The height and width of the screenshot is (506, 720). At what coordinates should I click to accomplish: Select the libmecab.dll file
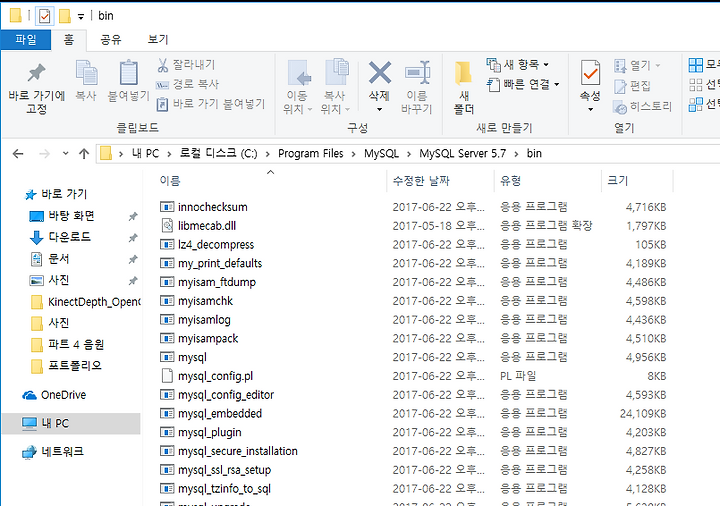click(207, 226)
